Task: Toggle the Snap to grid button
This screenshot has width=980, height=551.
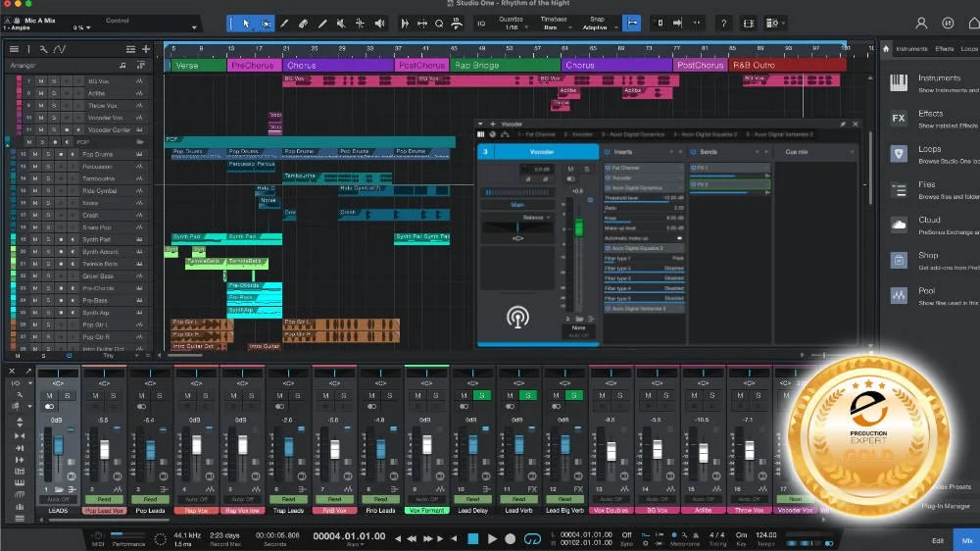Action: pos(632,24)
